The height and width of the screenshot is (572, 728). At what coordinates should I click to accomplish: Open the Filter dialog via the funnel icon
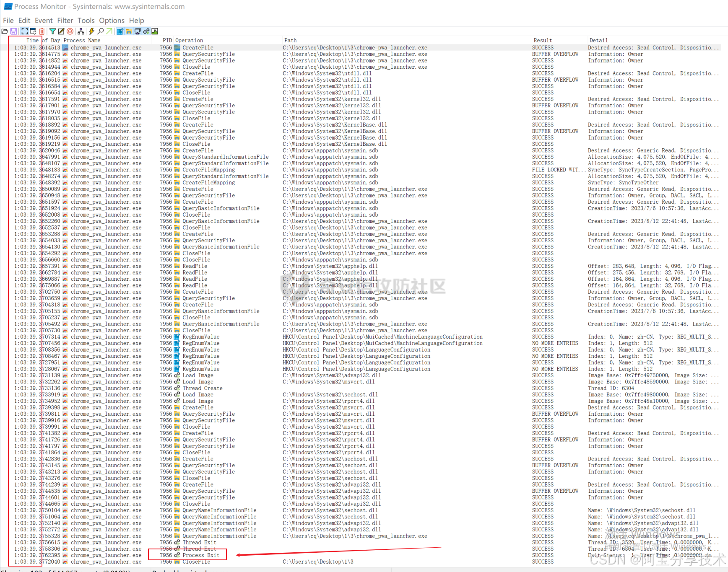point(52,31)
